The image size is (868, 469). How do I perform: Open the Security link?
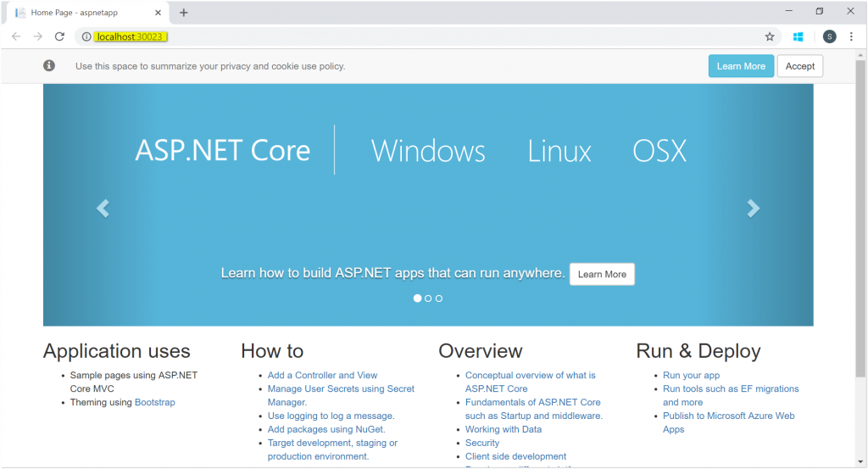(x=482, y=443)
